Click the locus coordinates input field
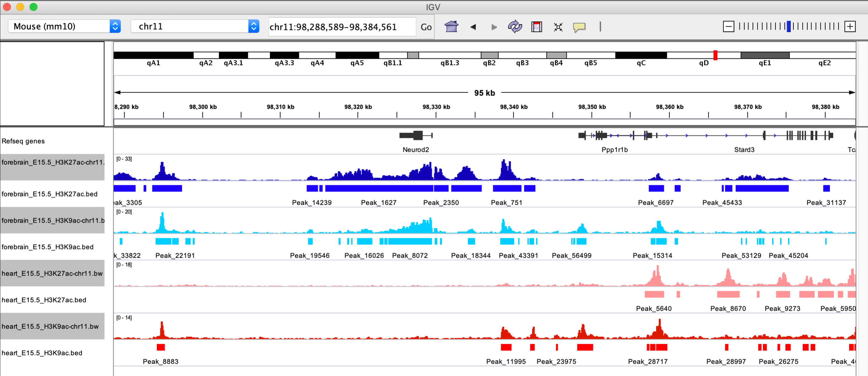The height and width of the screenshot is (376, 868). 342,27
